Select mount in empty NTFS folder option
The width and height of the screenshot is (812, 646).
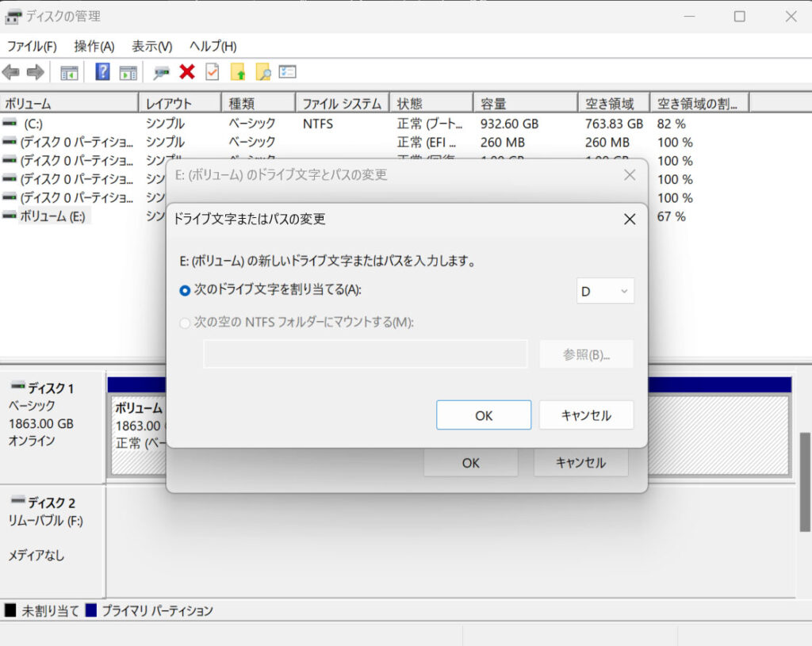[186, 323]
